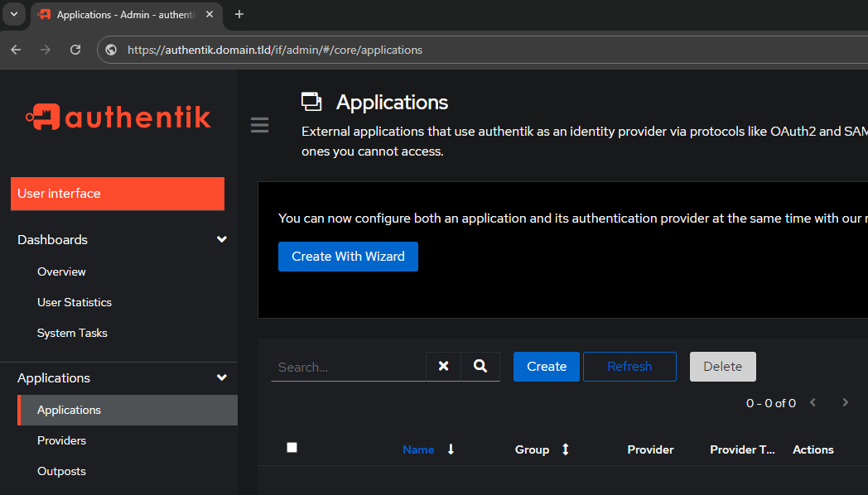This screenshot has width=868, height=495.
Task: Sort by Name column arrow
Action: [451, 449]
